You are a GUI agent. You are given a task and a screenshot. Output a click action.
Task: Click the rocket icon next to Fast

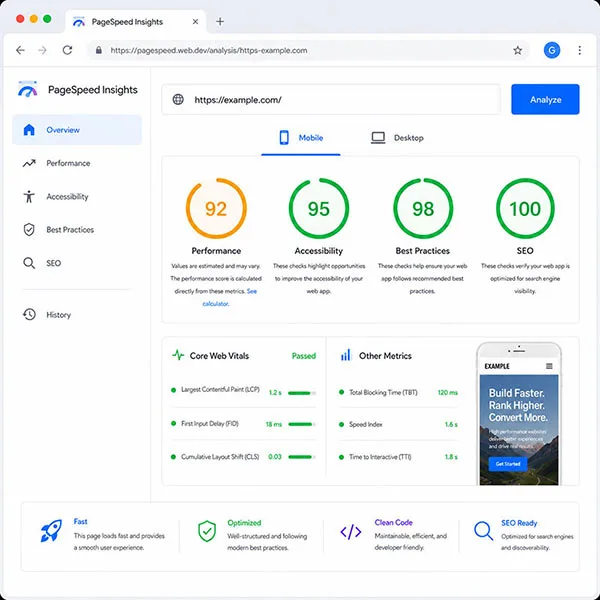pyautogui.click(x=51, y=530)
